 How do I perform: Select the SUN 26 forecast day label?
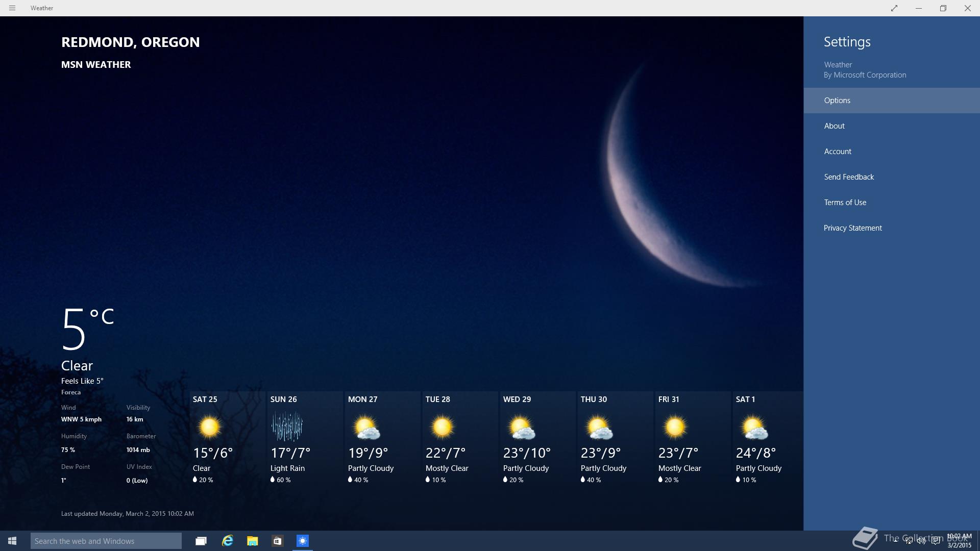(x=283, y=399)
